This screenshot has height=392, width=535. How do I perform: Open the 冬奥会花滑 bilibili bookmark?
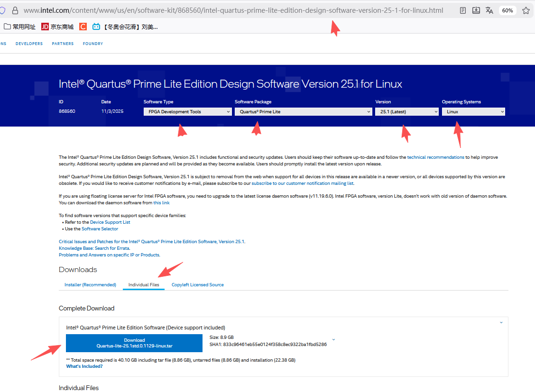(x=125, y=27)
